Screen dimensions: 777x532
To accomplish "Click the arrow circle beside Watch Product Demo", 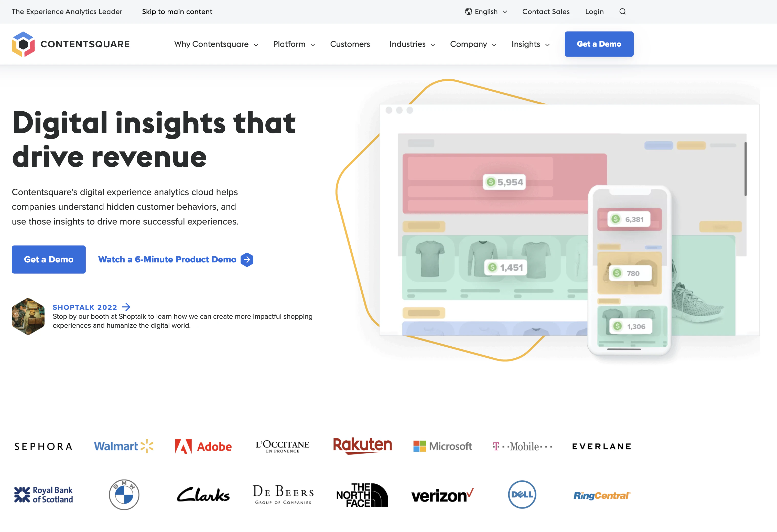I will coord(247,260).
